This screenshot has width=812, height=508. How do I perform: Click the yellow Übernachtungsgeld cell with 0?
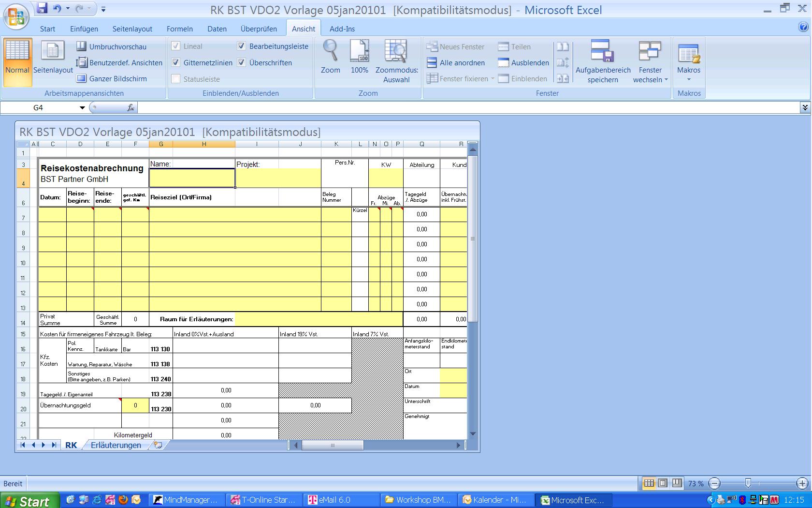tap(135, 405)
